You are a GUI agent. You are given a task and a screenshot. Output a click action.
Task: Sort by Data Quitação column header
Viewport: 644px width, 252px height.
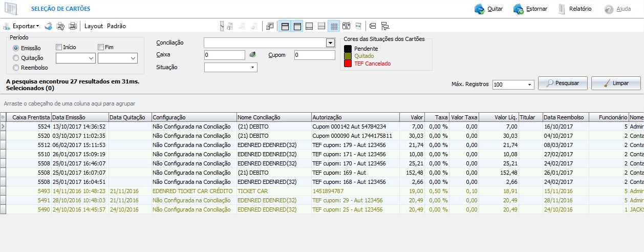(x=130, y=117)
